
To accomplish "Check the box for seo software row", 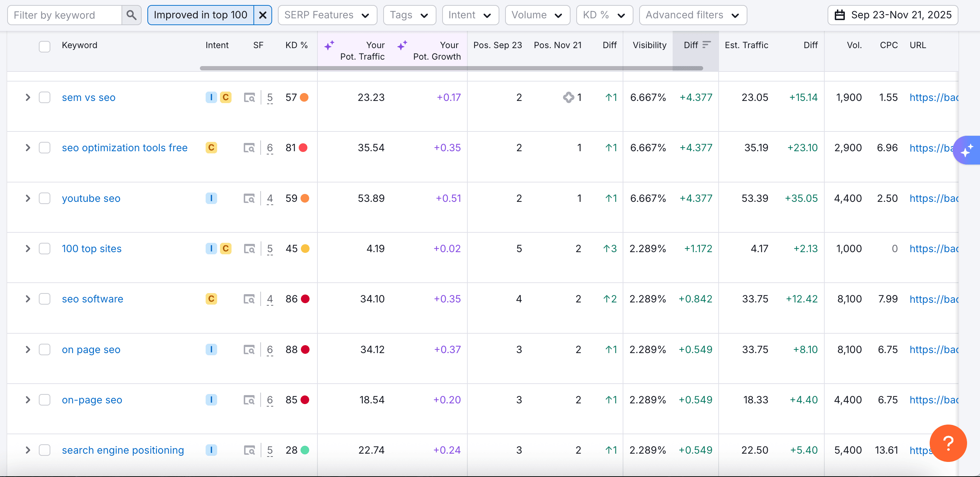I will tap(45, 299).
